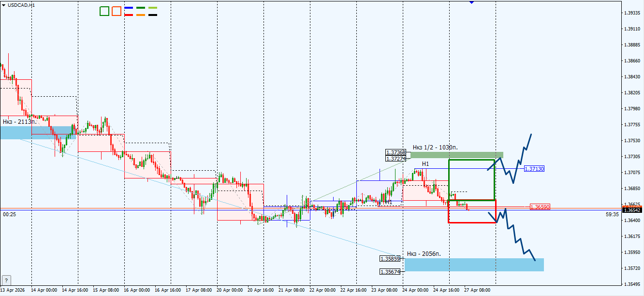This screenshot has height=296, width=644.
Task: Select the 1.37368 price label
Action: [x=395, y=153]
